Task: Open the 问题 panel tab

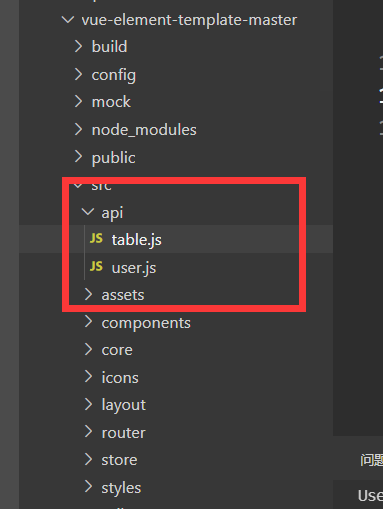Action: (x=371, y=460)
